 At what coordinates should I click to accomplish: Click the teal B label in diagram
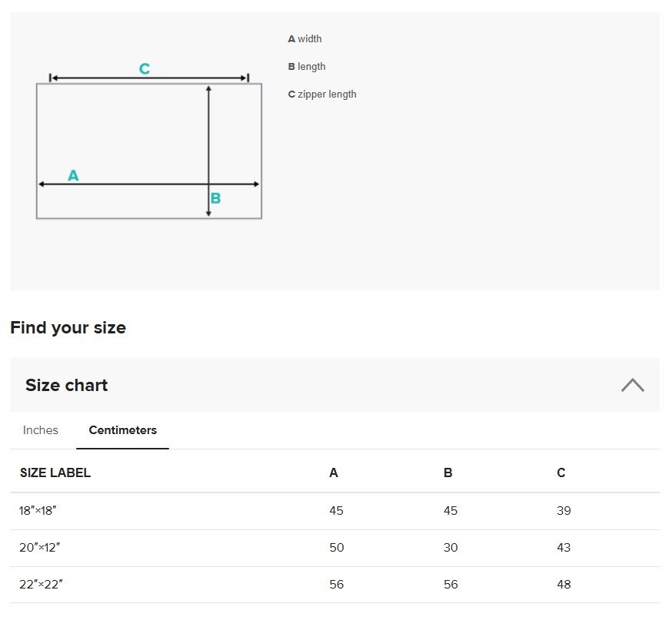[x=215, y=197]
